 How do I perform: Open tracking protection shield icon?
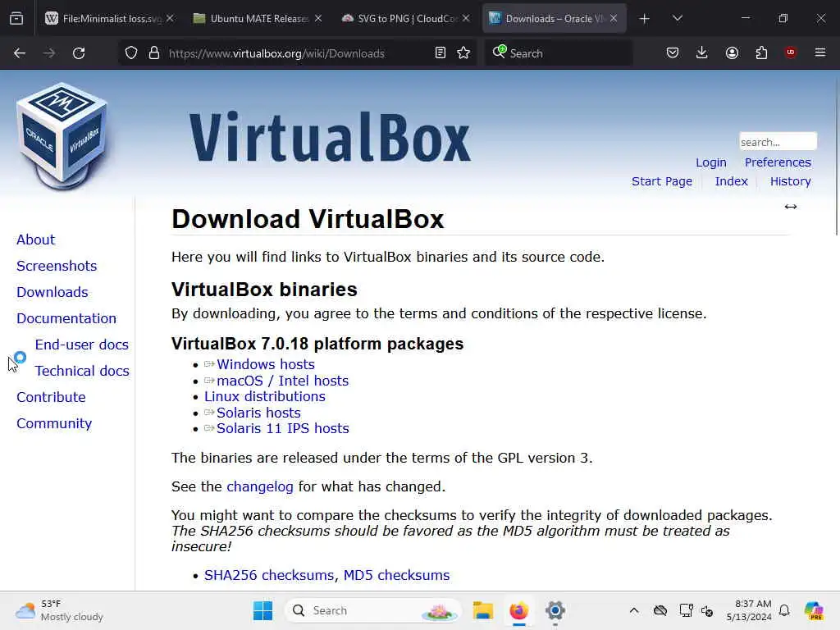131,53
